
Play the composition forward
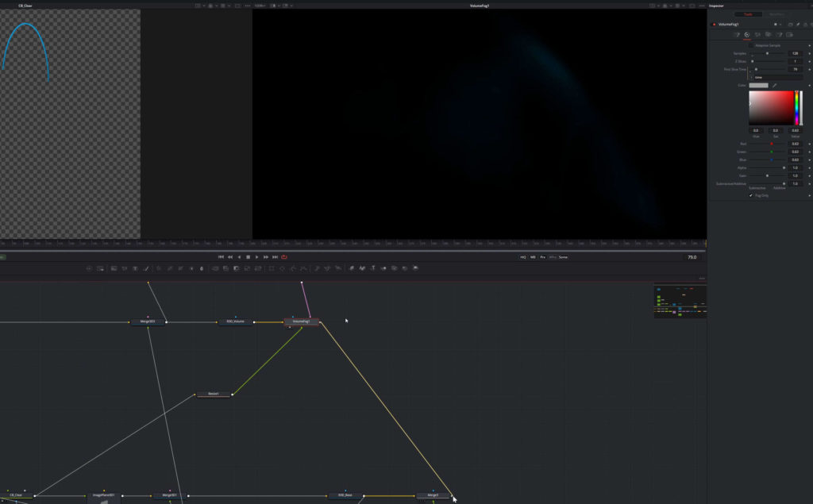coord(256,257)
